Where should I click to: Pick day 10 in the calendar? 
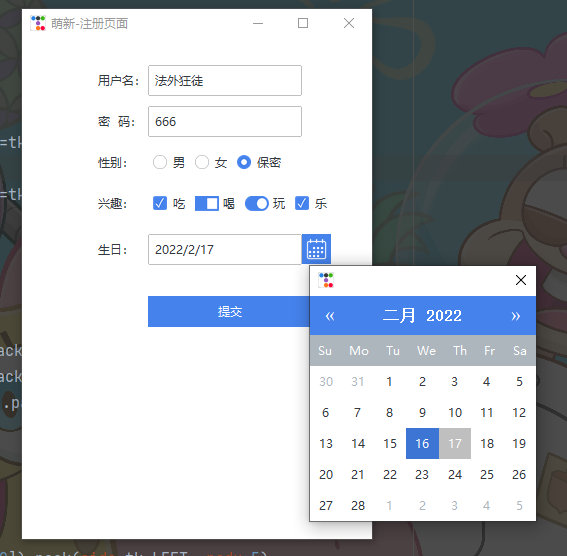click(455, 412)
